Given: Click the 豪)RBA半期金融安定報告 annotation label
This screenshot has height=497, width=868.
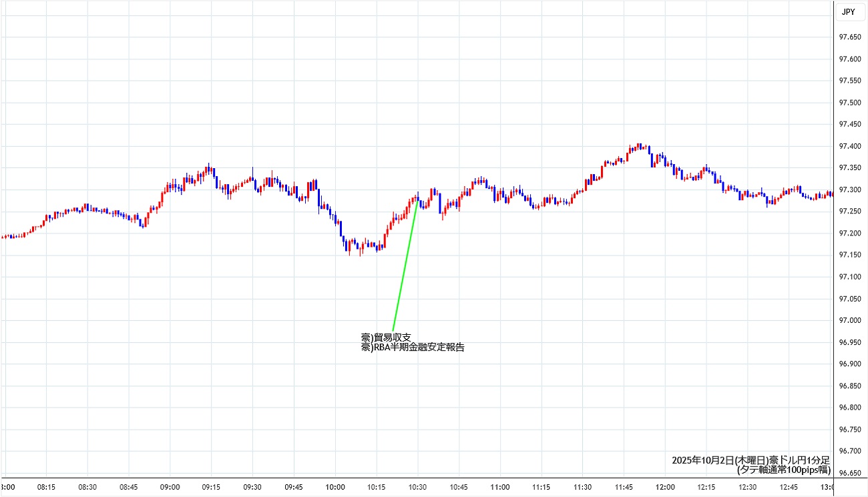Looking at the screenshot, I should click(x=413, y=347).
